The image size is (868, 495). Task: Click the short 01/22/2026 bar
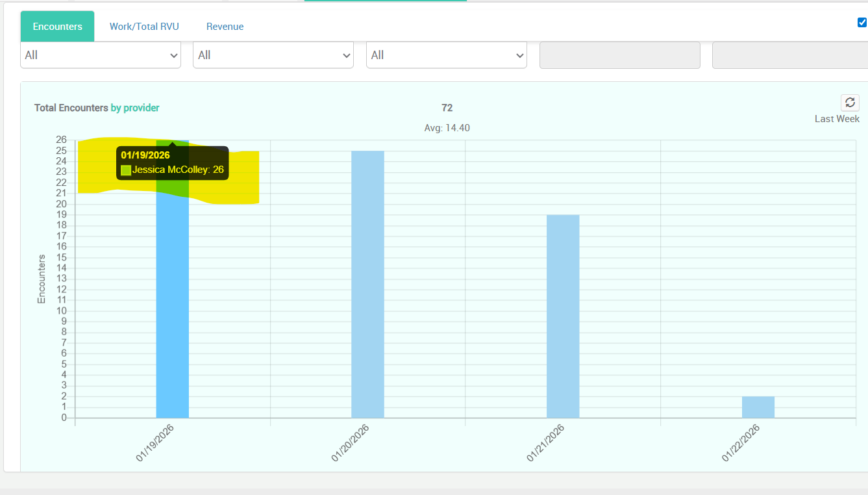pos(758,407)
